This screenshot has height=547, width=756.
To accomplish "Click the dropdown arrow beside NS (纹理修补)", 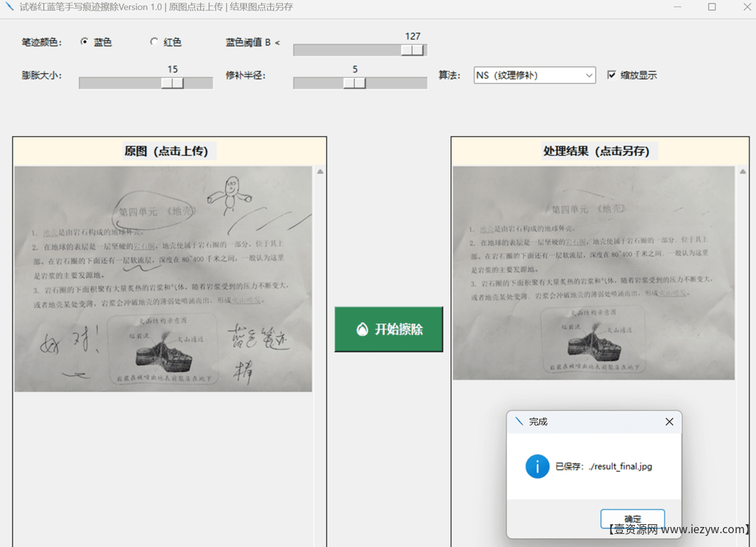I will click(588, 75).
